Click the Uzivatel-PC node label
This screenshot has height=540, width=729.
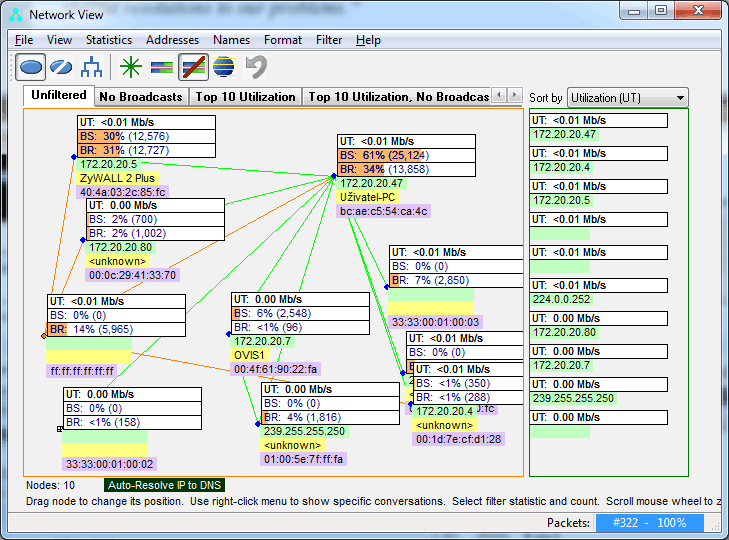pyautogui.click(x=368, y=197)
